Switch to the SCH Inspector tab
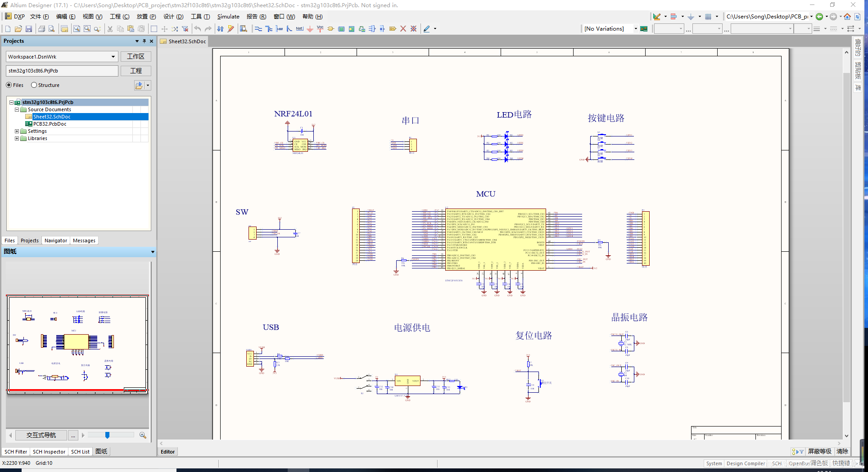Viewport: 868px width, 472px height. tap(49, 452)
